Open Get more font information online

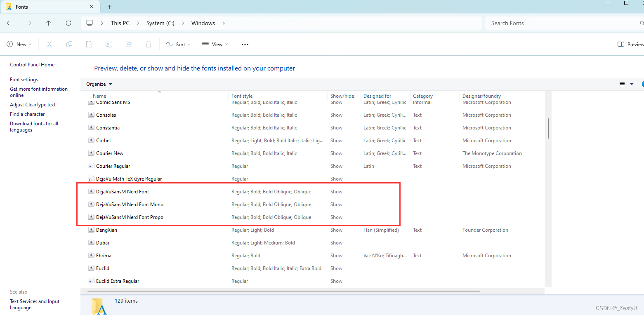coord(39,92)
